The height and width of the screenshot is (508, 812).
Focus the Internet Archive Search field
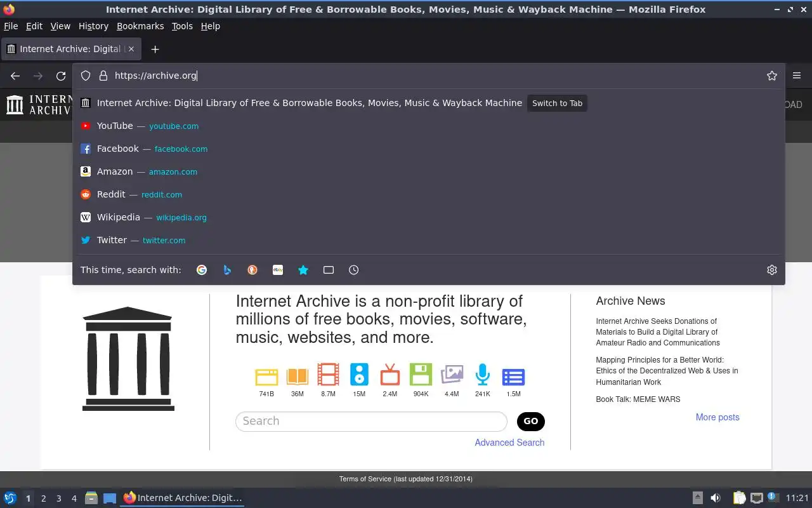(x=371, y=421)
